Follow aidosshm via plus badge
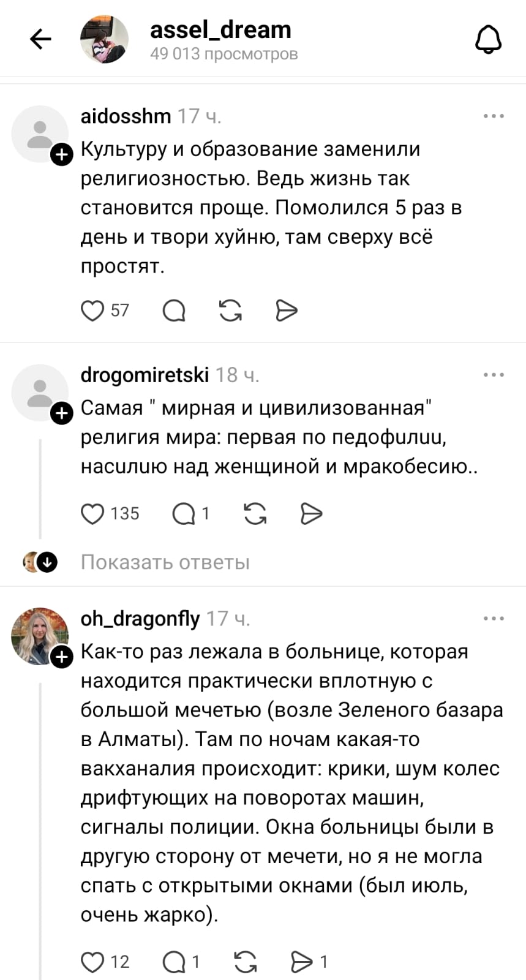526x980 pixels. pyautogui.click(x=61, y=155)
